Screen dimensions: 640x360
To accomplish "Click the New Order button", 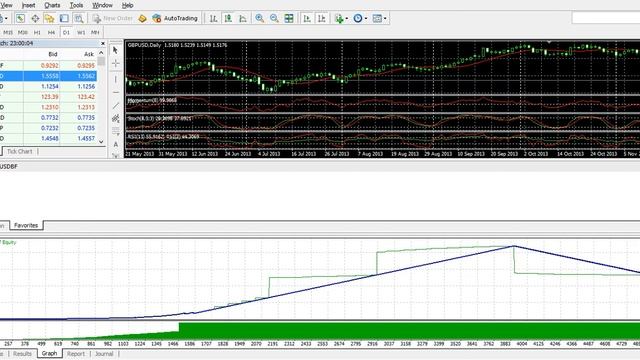I will pos(113,18).
